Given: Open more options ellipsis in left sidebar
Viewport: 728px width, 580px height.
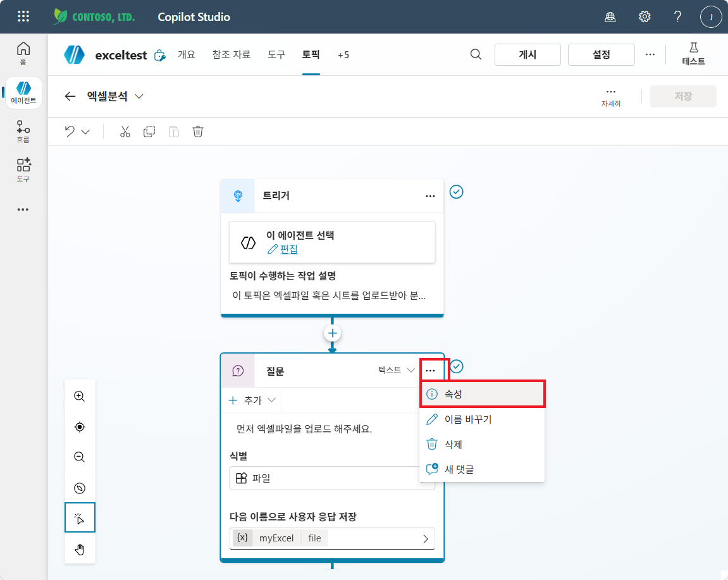Looking at the screenshot, I should pyautogui.click(x=23, y=209).
